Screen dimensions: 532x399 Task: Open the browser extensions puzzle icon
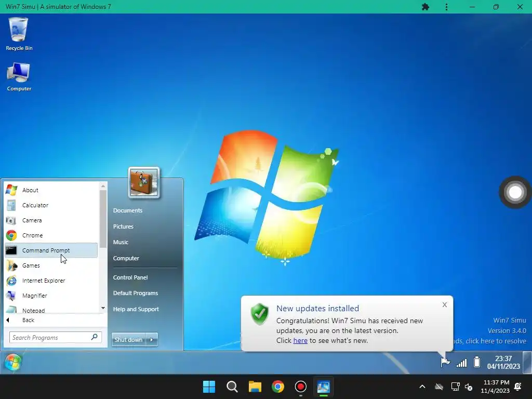pos(425,7)
